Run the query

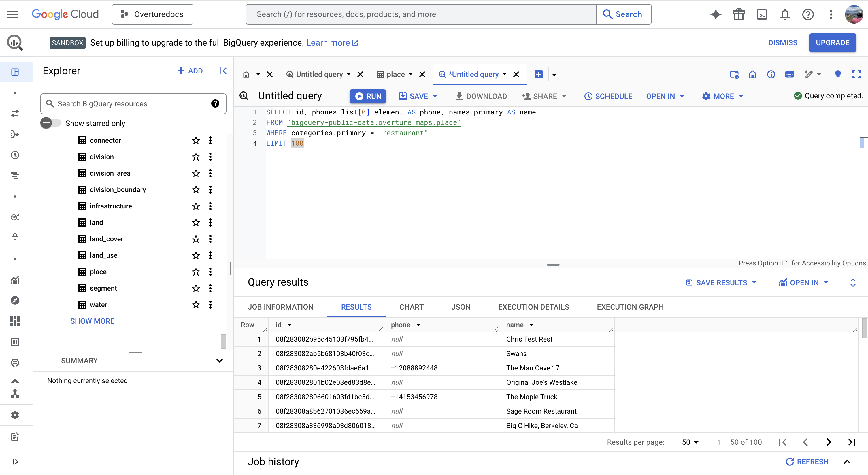(x=368, y=96)
